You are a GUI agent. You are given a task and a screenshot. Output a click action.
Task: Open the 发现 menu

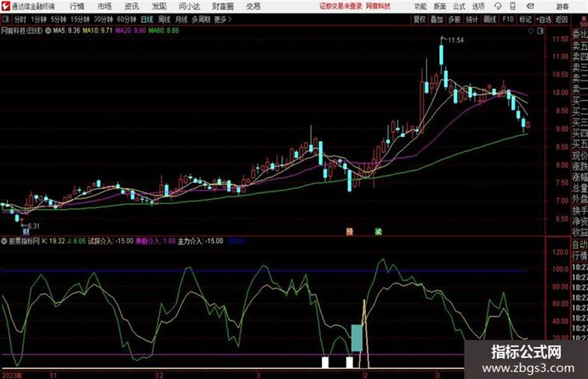point(159,6)
